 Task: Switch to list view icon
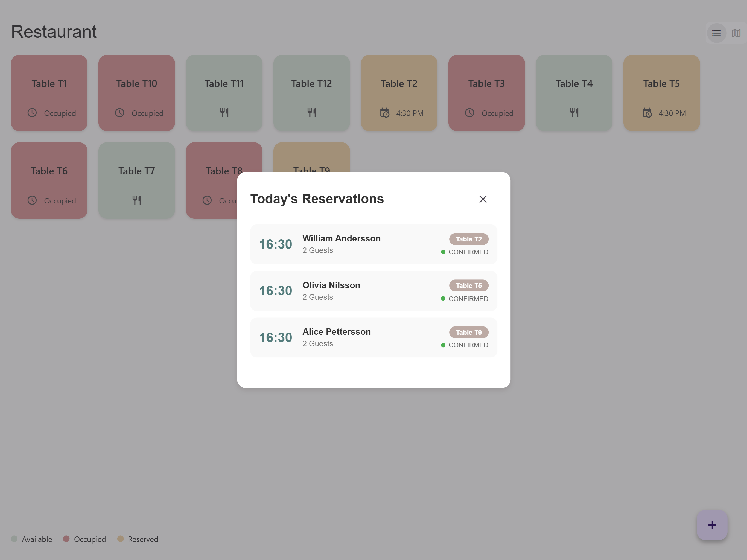[x=716, y=33]
